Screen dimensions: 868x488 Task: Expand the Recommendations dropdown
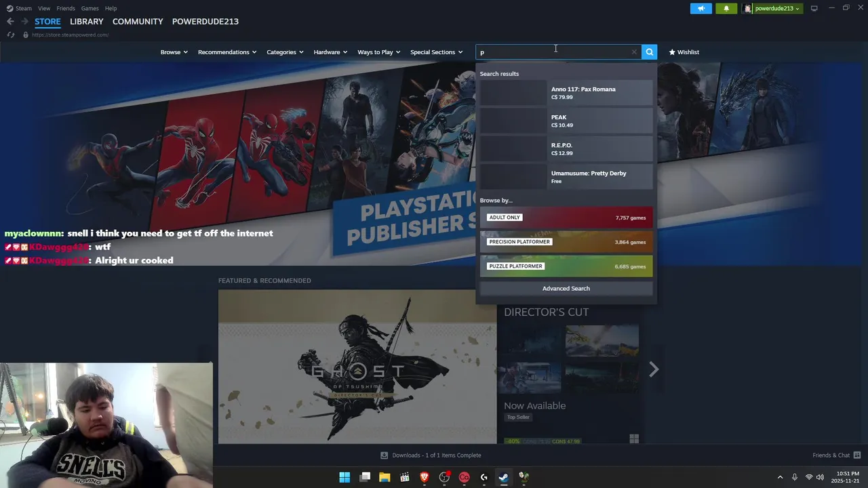(x=227, y=52)
